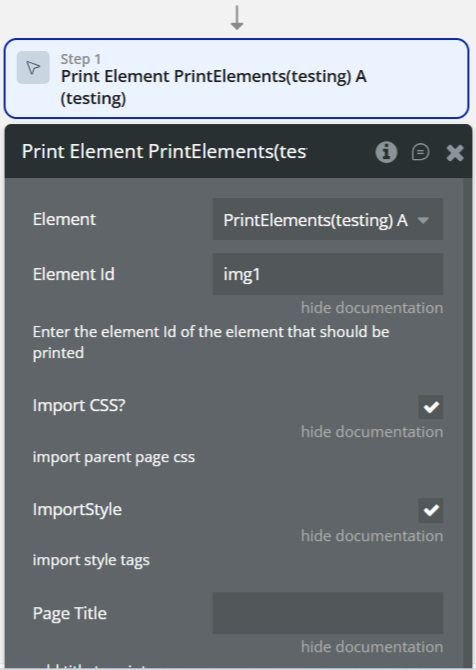Uncheck the Import CSS? checkbox
Viewport: 476px width, 670px height.
click(x=431, y=407)
